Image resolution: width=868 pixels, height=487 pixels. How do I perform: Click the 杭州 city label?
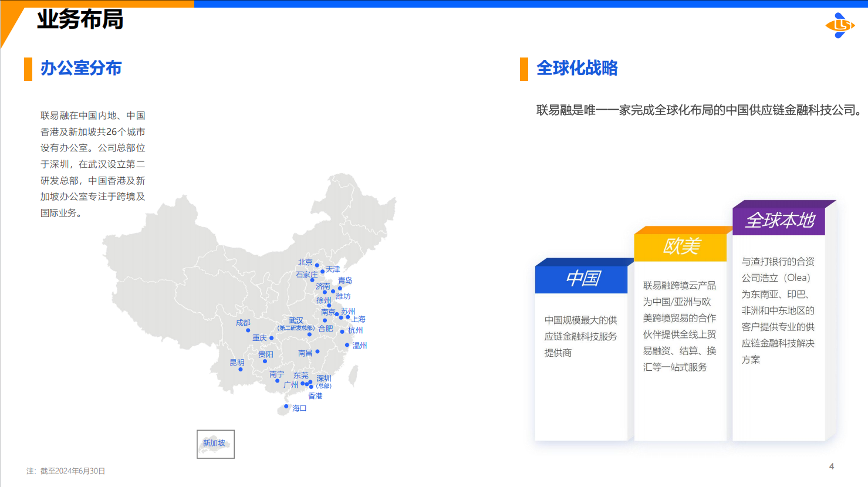(x=356, y=330)
